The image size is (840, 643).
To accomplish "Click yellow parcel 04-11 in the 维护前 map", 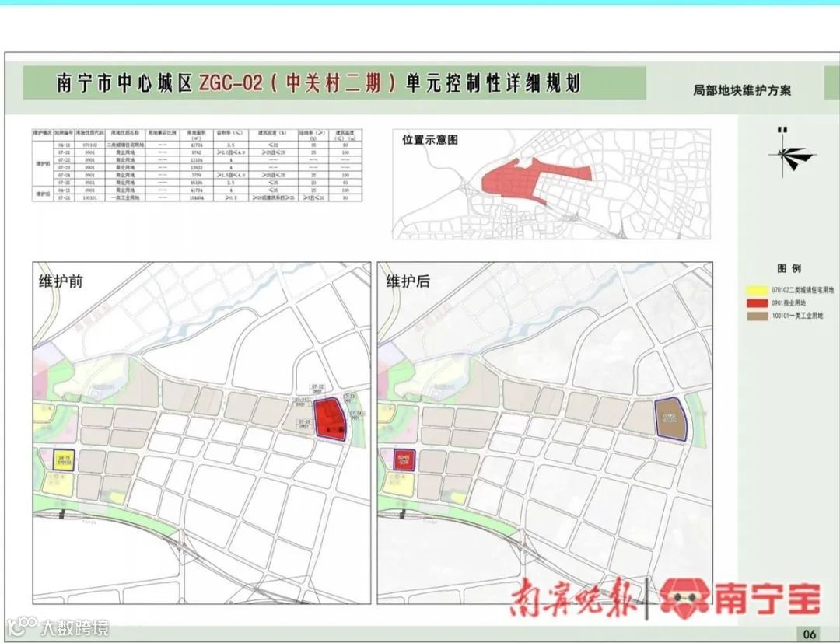I will tap(65, 460).
